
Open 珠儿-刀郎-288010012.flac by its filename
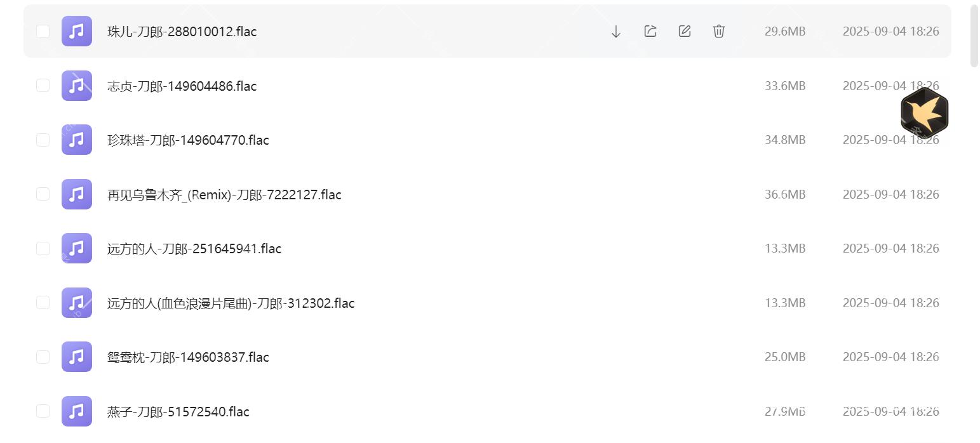click(180, 30)
